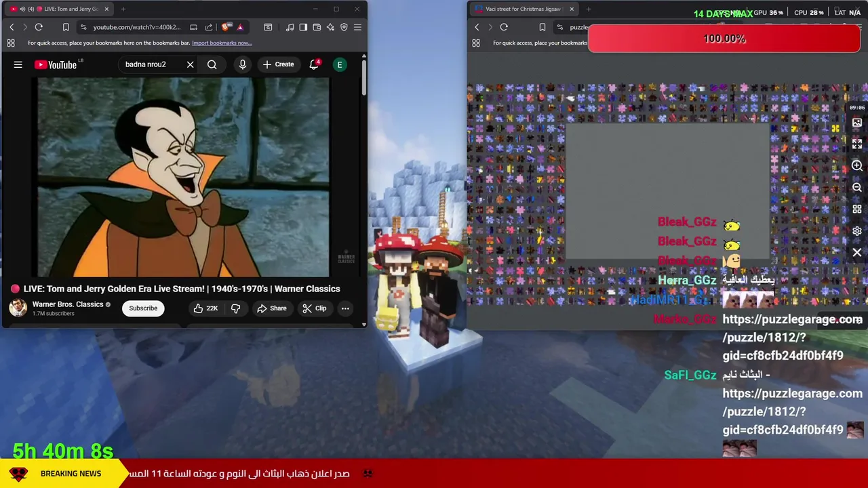Open Leo AI sparkle icon
Viewport: 868px width, 488px height.
point(330,27)
